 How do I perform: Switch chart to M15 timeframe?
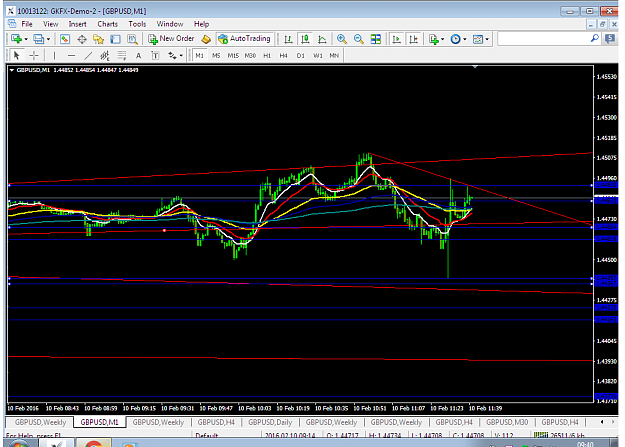tap(233, 56)
